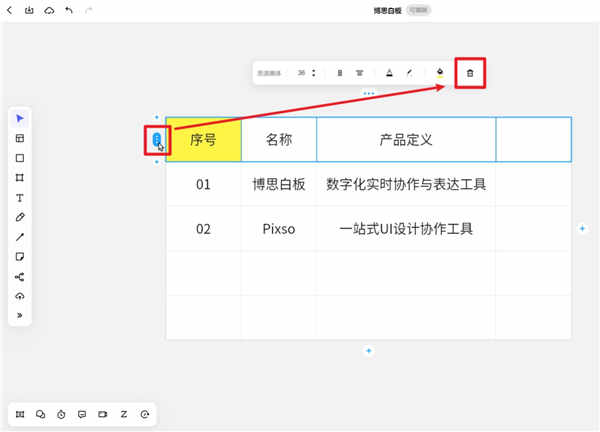Select the line connector tool
Screen dimensions: 600x432
20,237
